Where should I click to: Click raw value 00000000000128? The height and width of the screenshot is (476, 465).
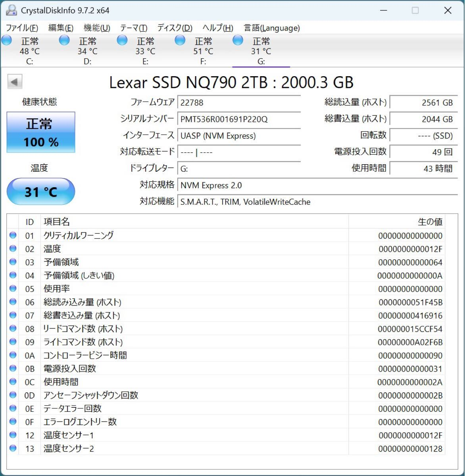[410, 449]
